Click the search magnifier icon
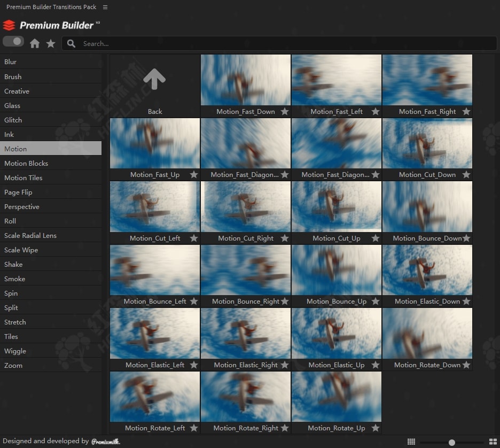The image size is (500, 448). tap(71, 43)
